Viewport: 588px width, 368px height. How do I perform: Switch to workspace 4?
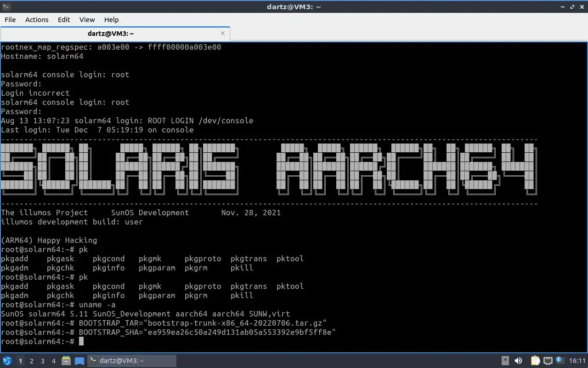[x=53, y=361]
